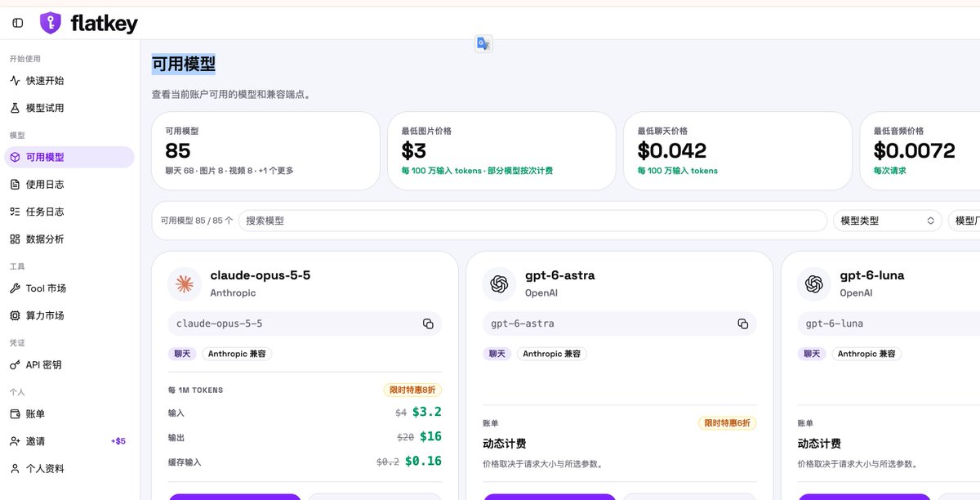Click the 数据分析 grid icon
The image size is (980, 500).
pyautogui.click(x=15, y=239)
